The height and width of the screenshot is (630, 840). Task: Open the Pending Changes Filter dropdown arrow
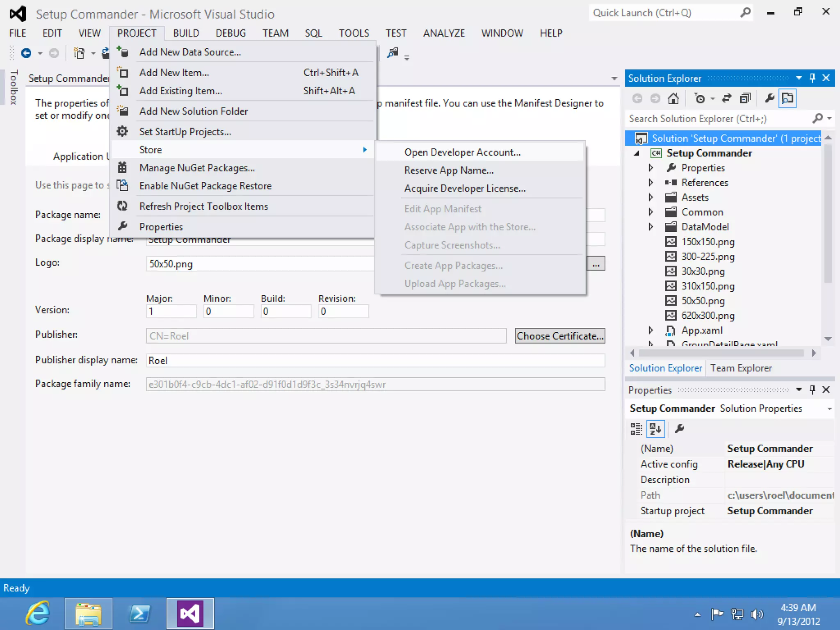(x=712, y=99)
